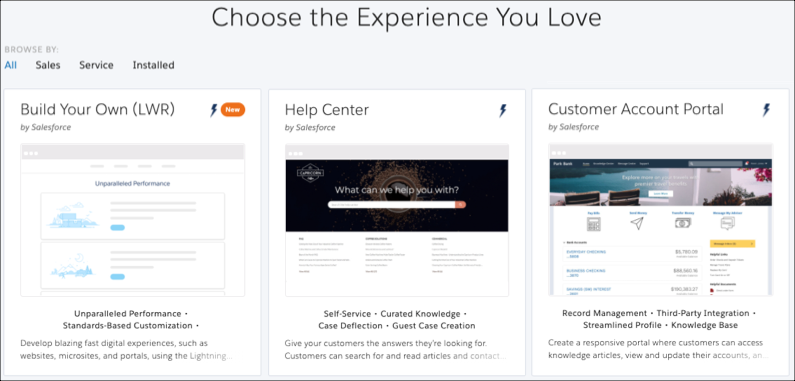
Task: Click 'by Salesforce' under Customer Account Portal
Action: click(574, 127)
